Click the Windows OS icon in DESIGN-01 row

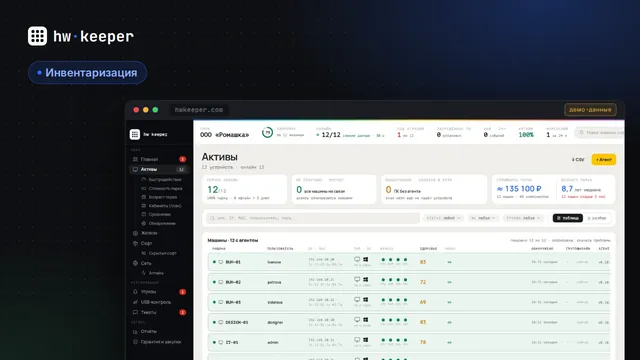click(366, 320)
